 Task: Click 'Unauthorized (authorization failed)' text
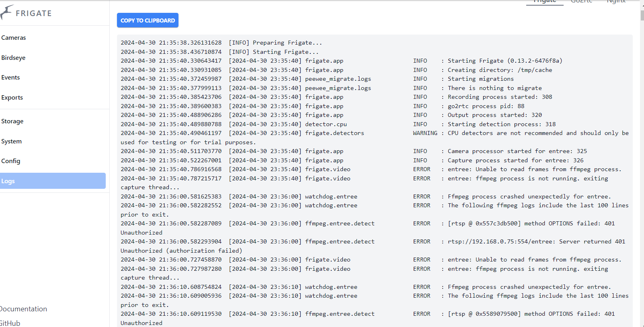click(x=181, y=251)
